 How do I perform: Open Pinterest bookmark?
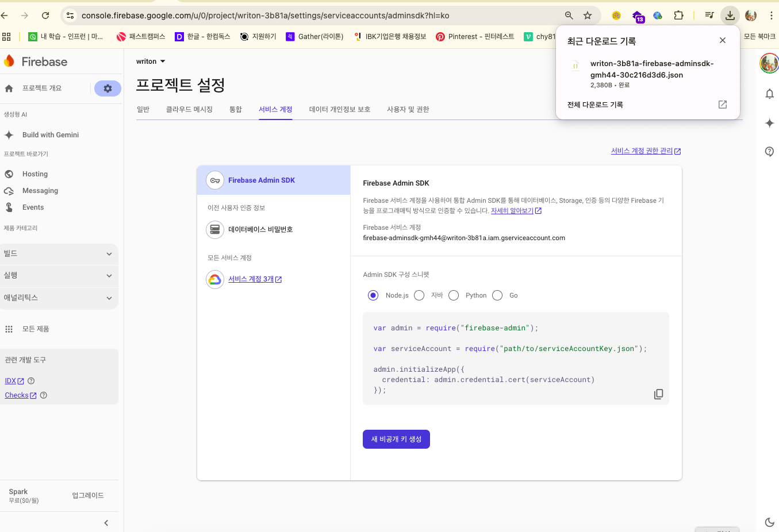[475, 37]
